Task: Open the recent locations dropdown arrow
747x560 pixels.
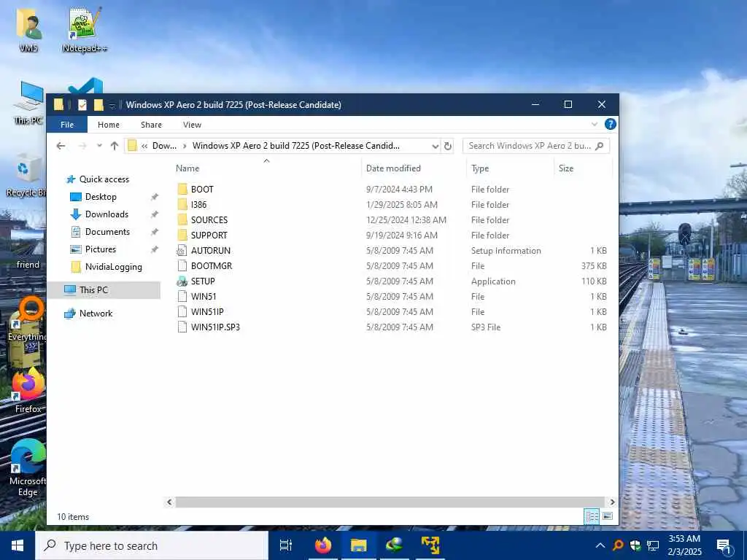Action: point(99,146)
